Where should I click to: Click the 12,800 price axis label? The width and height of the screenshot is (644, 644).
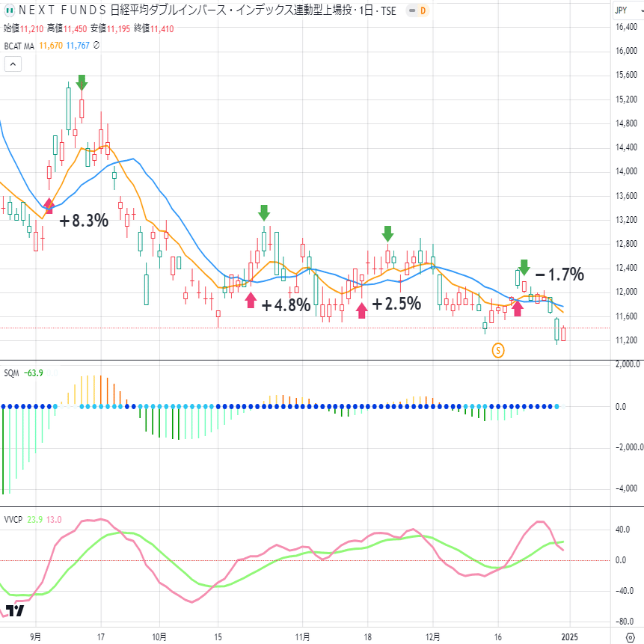626,244
